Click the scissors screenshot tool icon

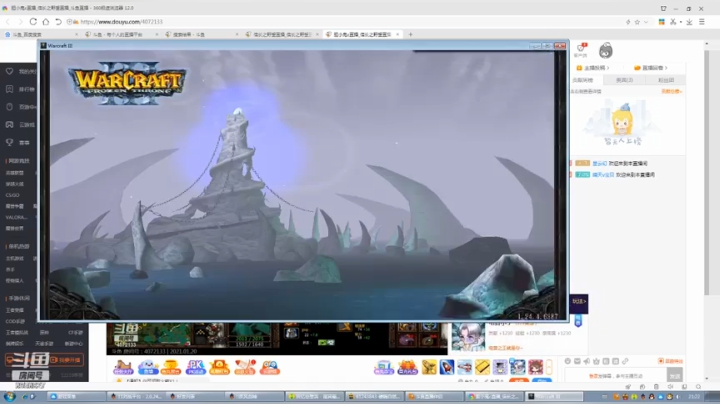(x=673, y=22)
